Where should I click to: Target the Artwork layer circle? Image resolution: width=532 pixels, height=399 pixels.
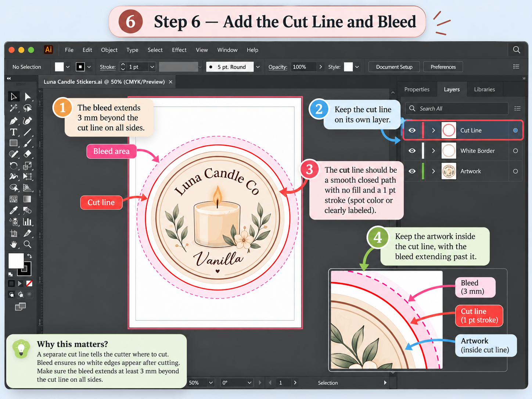(515, 171)
